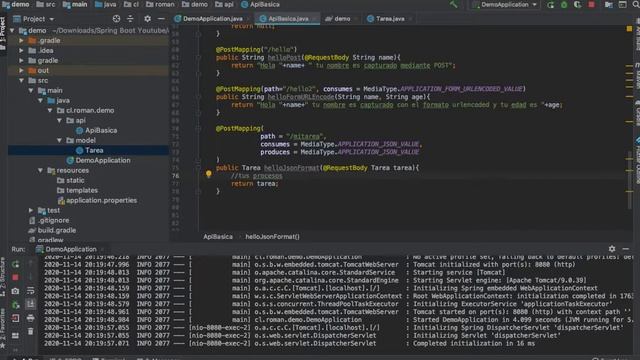Click the yellow lightbulb in the editor gutter
This screenshot has width=640, height=360.
(x=209, y=174)
